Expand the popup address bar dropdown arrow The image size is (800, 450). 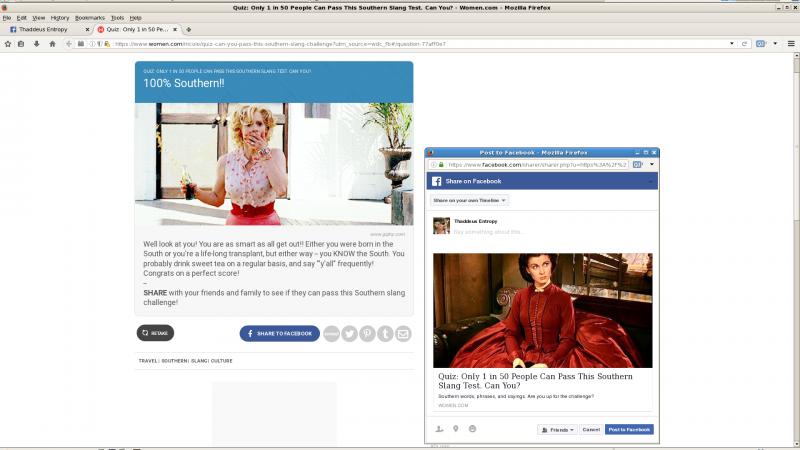(652, 164)
